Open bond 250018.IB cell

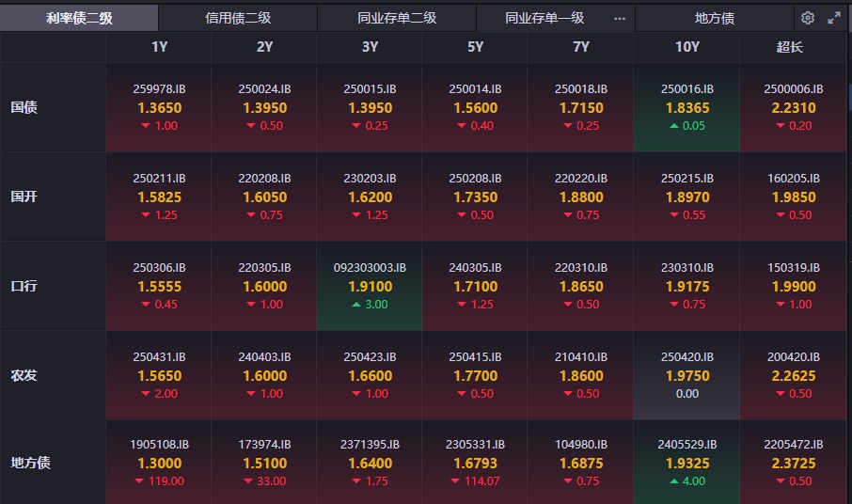[581, 107]
